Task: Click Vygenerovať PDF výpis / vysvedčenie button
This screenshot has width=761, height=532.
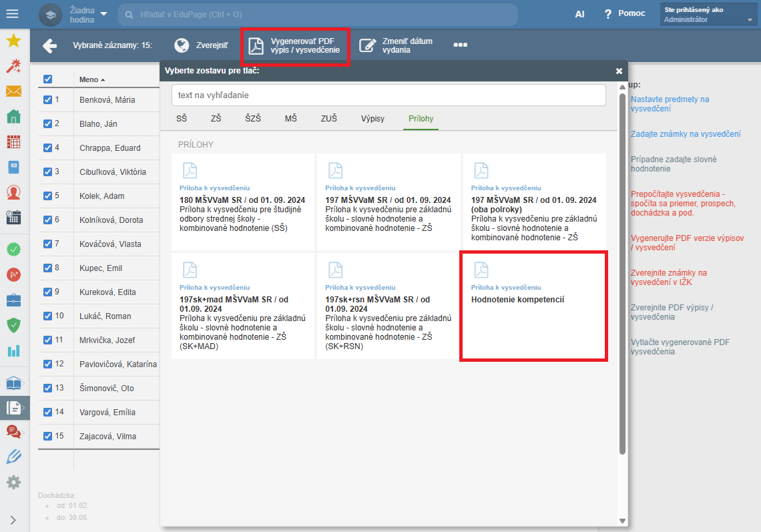Action: coord(296,46)
